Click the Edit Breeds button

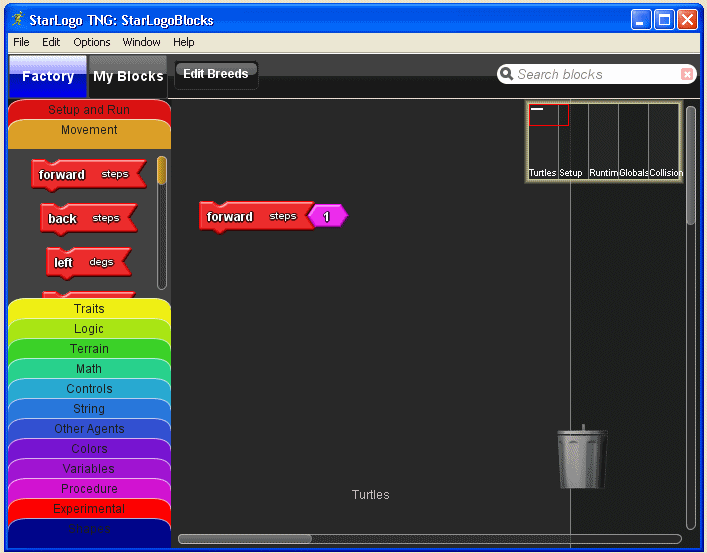(216, 74)
